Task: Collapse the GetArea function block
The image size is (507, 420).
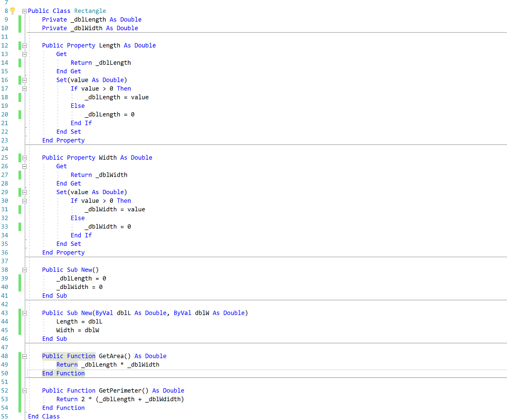Action: pyautogui.click(x=24, y=356)
